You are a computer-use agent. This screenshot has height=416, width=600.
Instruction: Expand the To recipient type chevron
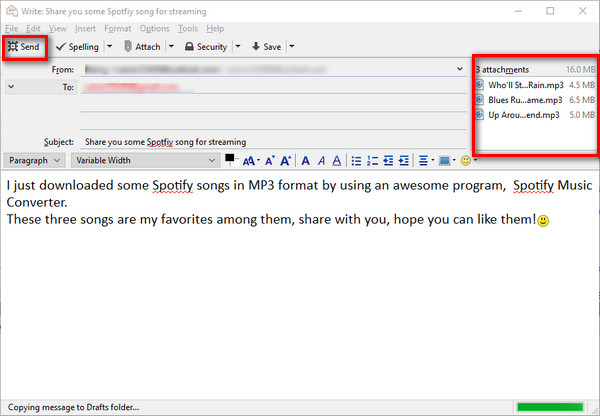[11, 87]
